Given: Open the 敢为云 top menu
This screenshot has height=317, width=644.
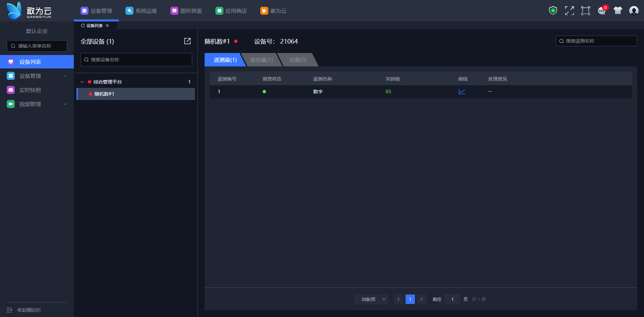Looking at the screenshot, I should [273, 11].
